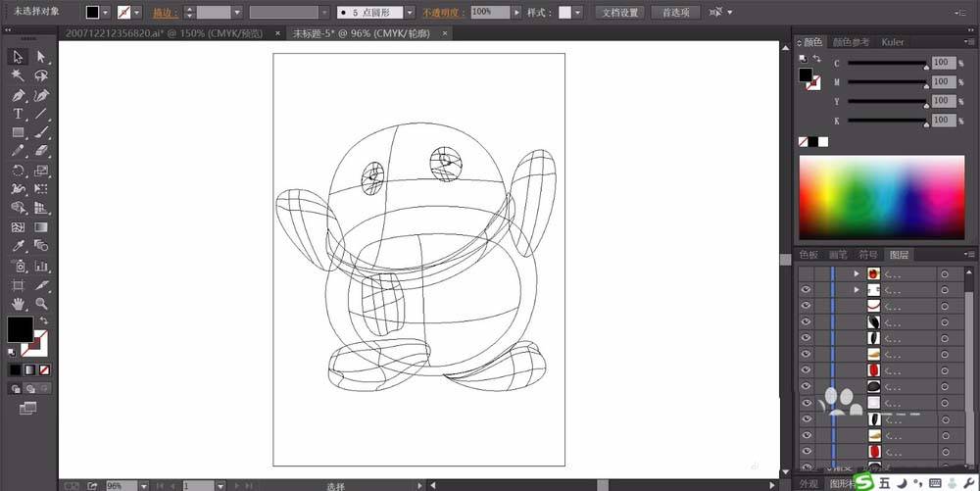The width and height of the screenshot is (980, 491).
Task: Activate the Rotate tool
Action: [18, 171]
